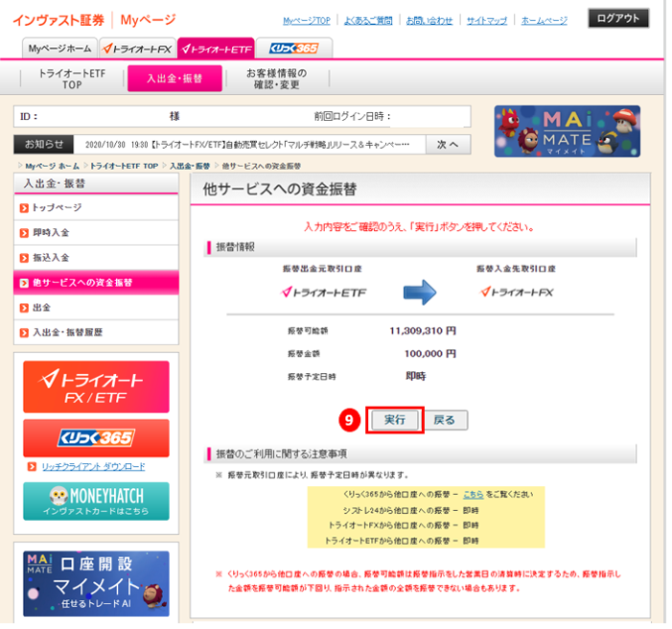The height and width of the screenshot is (629, 672).
Task: Open 出金 in the sidebar
Action: pos(97,308)
